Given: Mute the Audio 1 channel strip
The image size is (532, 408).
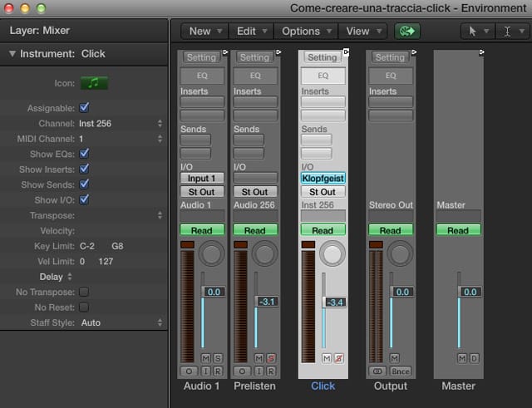Looking at the screenshot, I should 205,358.
